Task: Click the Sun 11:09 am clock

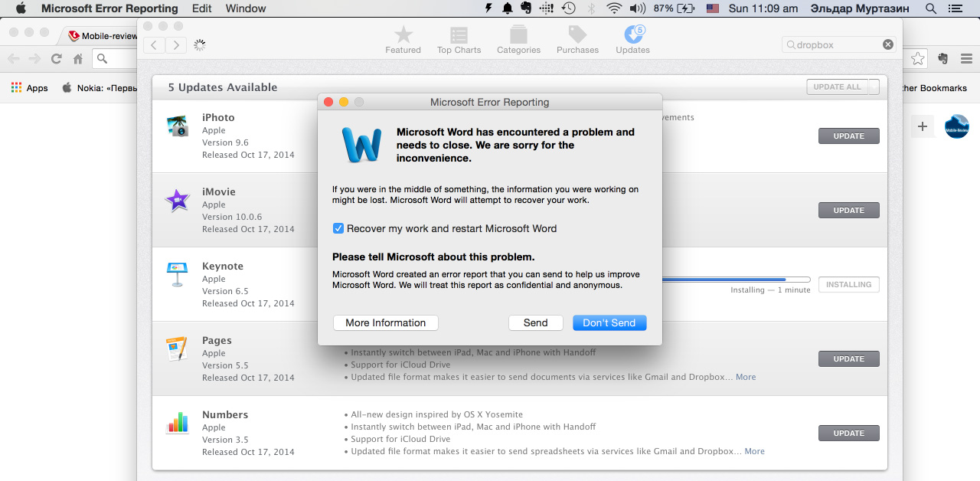Action: coord(763,8)
